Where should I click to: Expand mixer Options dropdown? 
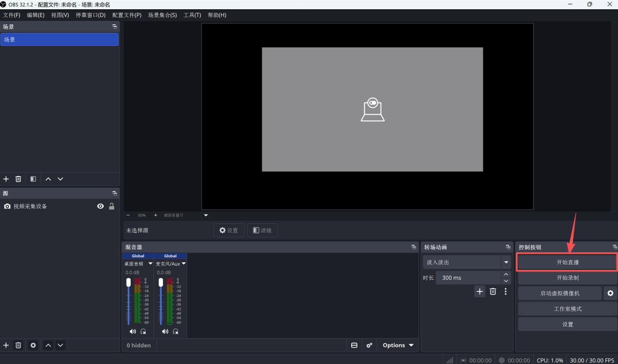pyautogui.click(x=397, y=345)
